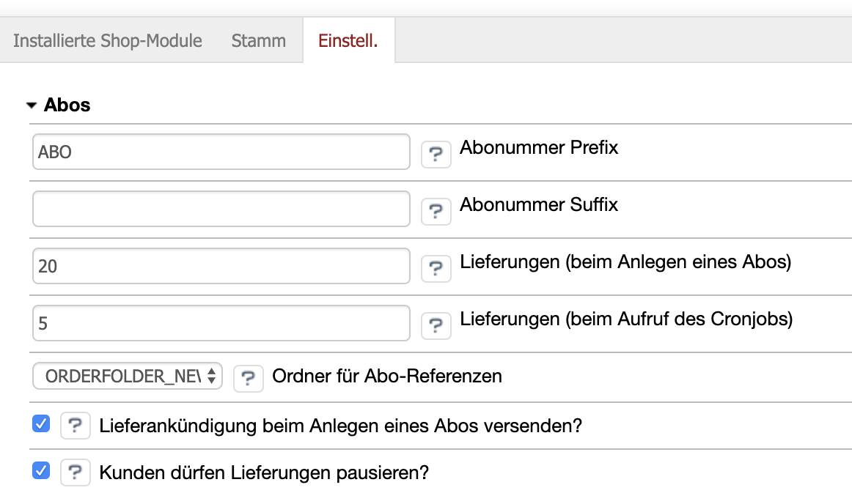852x504 pixels.
Task: Focus the empty Abonummer Suffix field
Action: 221,209
